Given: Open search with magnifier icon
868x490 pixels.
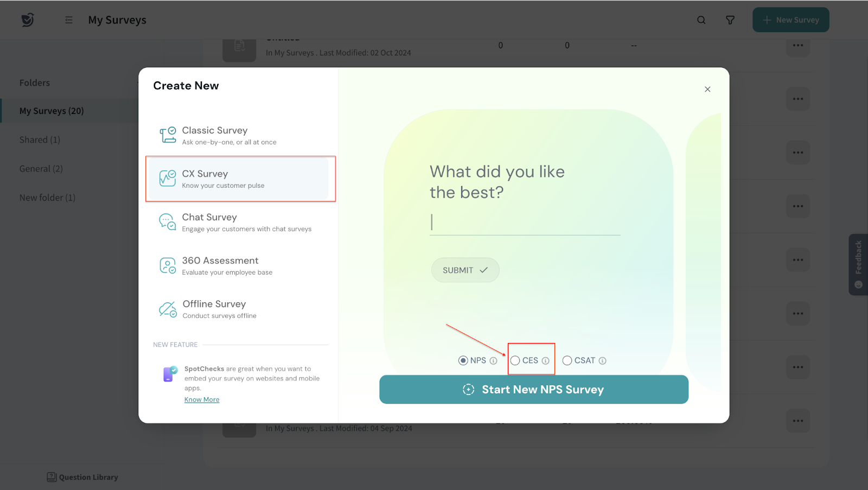Looking at the screenshot, I should 701,20.
